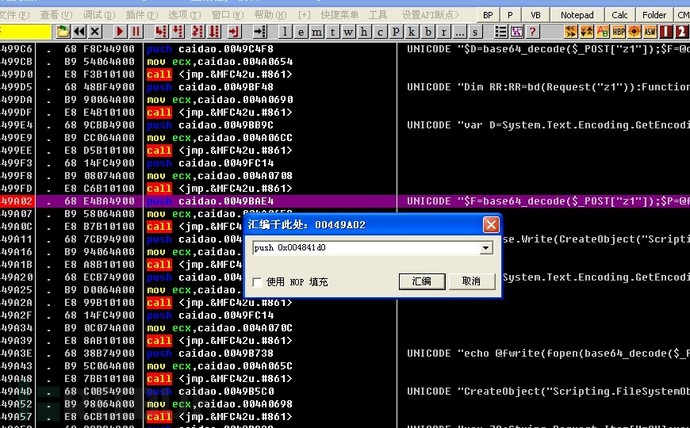Show Memory map with 'm' button

coord(317,32)
